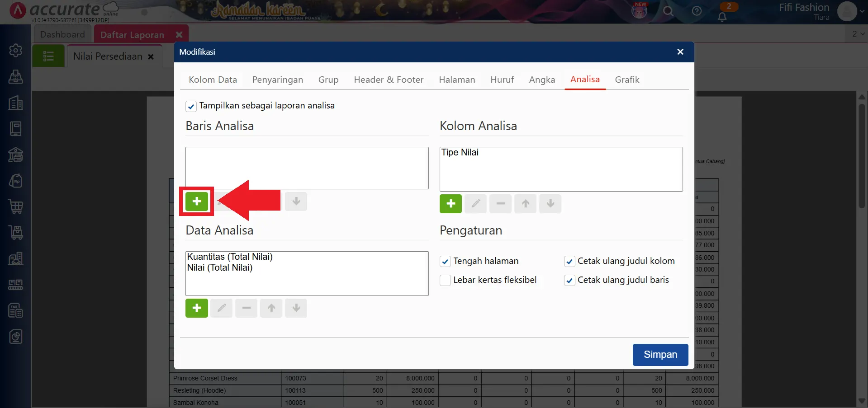868x408 pixels.
Task: Open the search magnifier in header
Action: pos(668,11)
